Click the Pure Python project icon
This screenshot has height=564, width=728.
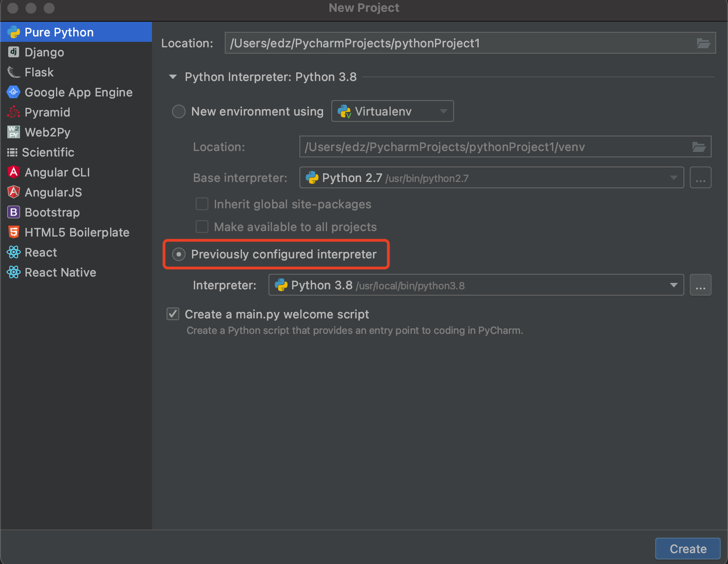coord(14,32)
